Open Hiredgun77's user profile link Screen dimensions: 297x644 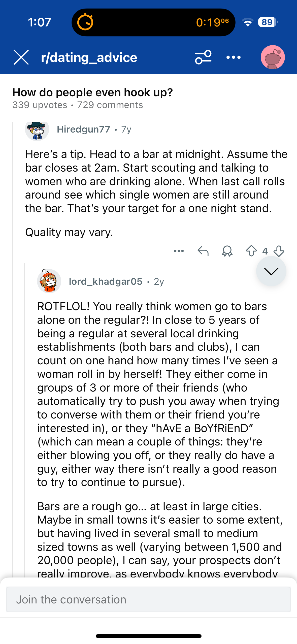(83, 129)
